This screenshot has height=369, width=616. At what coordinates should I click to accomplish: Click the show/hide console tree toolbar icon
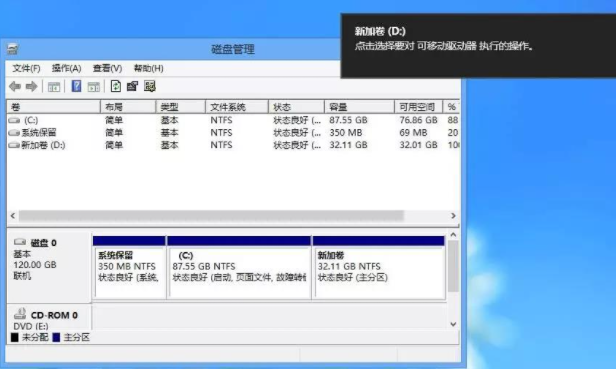pyautogui.click(x=54, y=86)
